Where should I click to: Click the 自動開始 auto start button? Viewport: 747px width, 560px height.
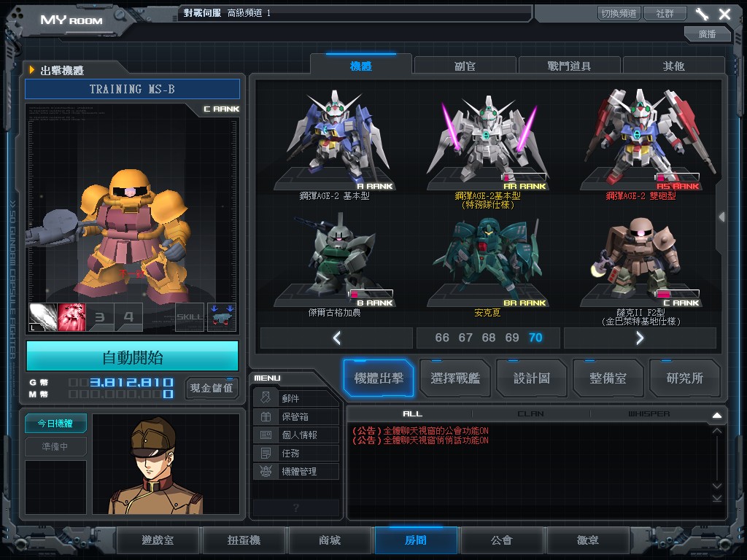coord(133,357)
